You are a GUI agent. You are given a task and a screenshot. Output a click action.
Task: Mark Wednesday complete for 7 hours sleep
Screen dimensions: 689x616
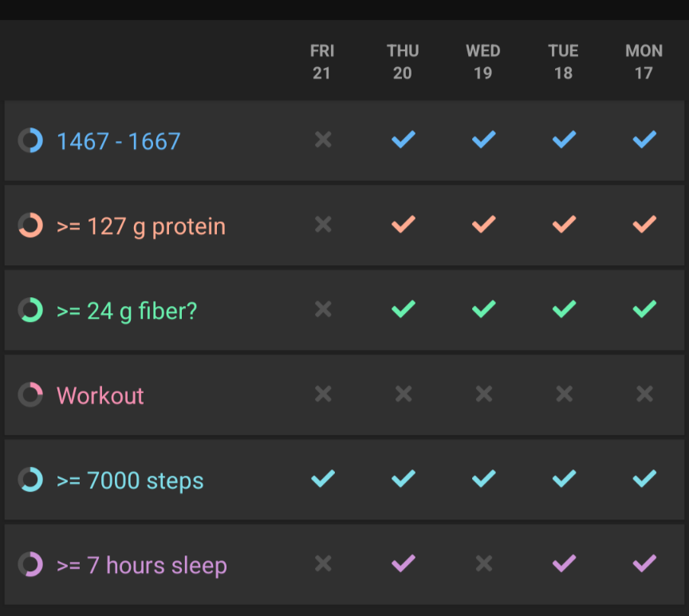point(483,564)
